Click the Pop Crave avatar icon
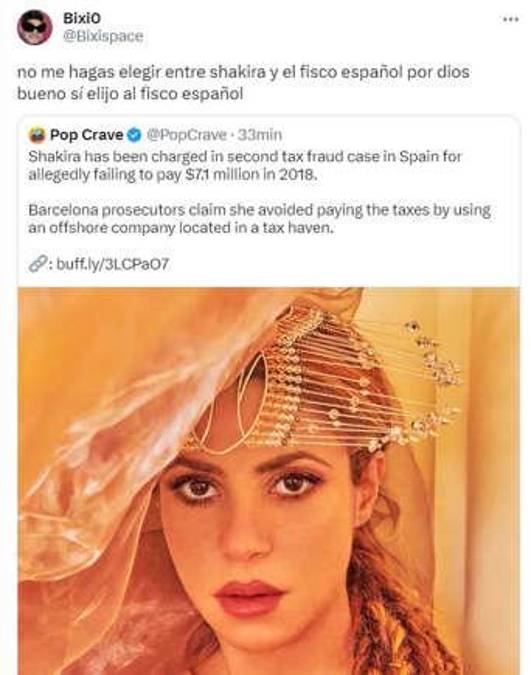 (37, 135)
